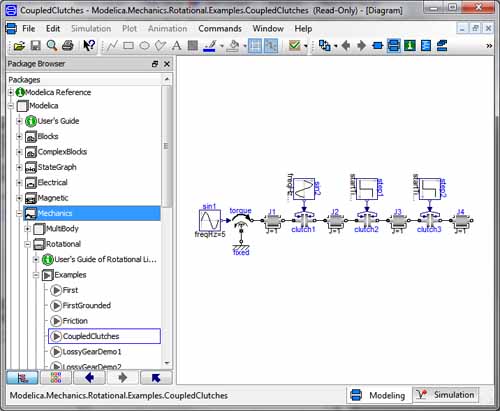
Task: Open the fill color dropdown arrow
Action: point(245,46)
